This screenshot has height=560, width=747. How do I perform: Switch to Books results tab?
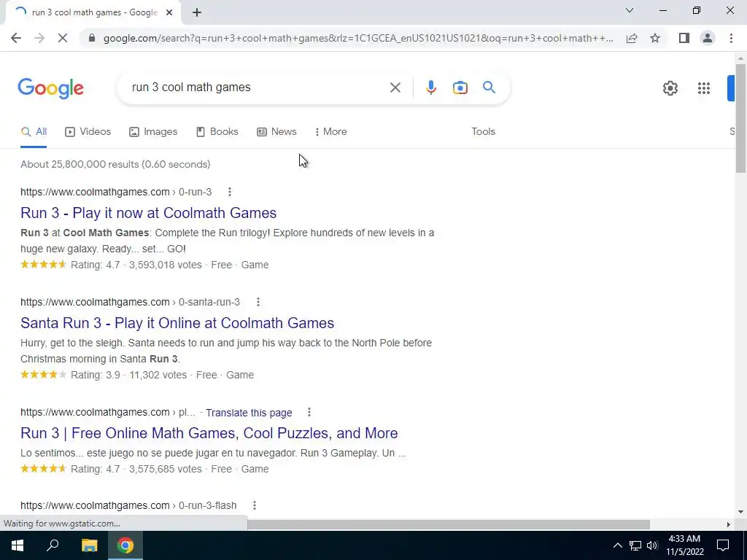coord(217,132)
